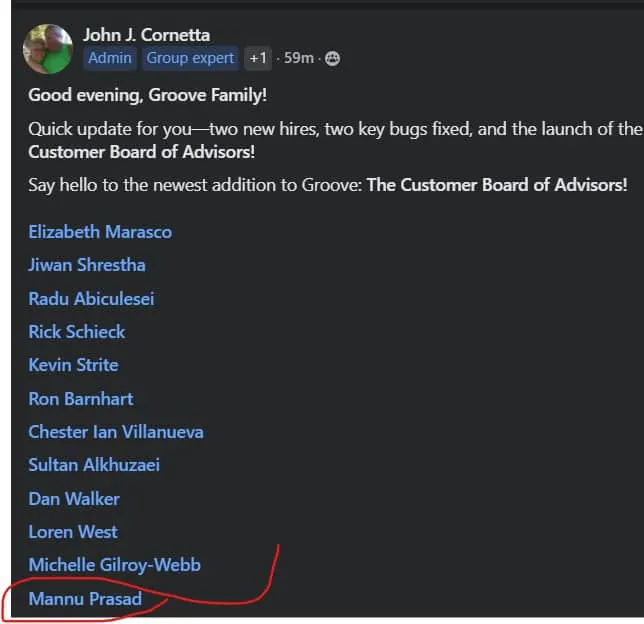Open Jiwan Shrestha's profile link

[87, 265]
